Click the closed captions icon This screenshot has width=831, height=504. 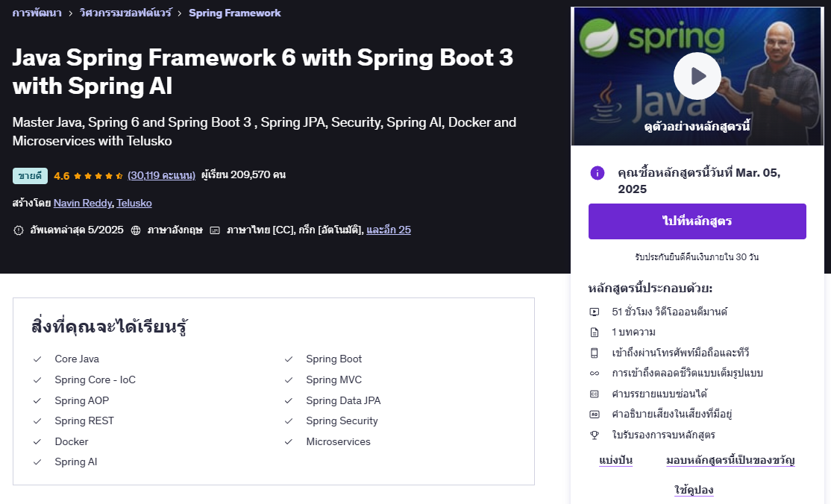[593, 394]
